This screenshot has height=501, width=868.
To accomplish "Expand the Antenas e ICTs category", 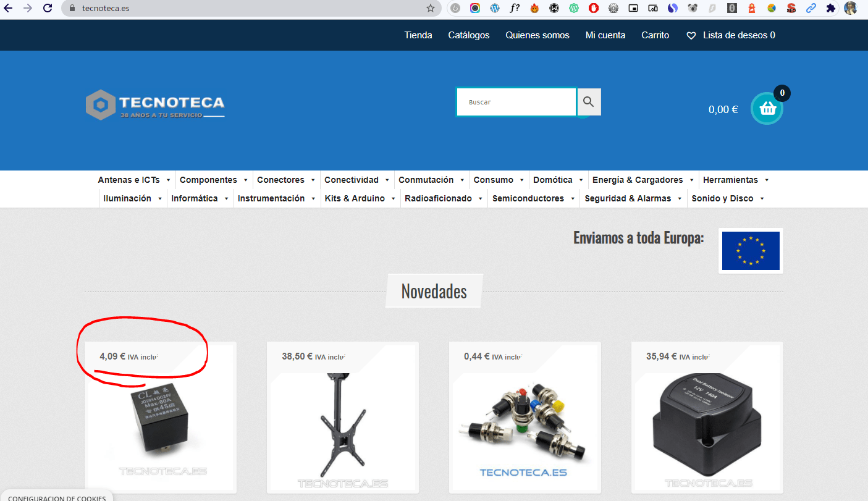I will pos(134,180).
